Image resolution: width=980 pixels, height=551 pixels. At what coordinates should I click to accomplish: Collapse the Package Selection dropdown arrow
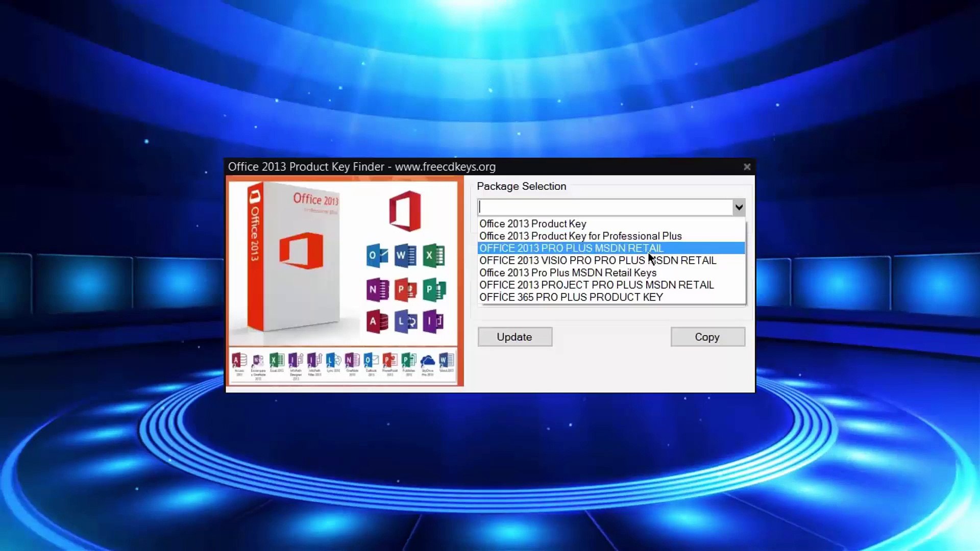(739, 207)
